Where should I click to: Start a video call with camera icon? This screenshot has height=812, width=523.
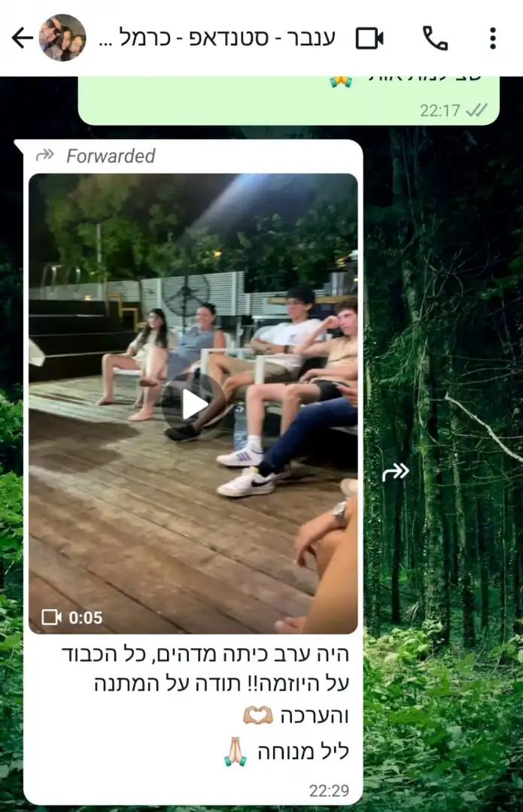[x=369, y=38]
